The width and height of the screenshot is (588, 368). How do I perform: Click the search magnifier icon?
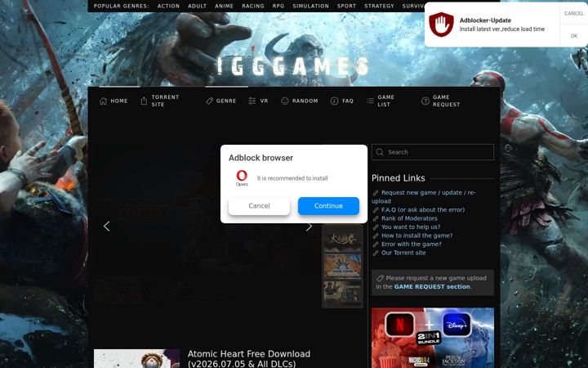380,152
